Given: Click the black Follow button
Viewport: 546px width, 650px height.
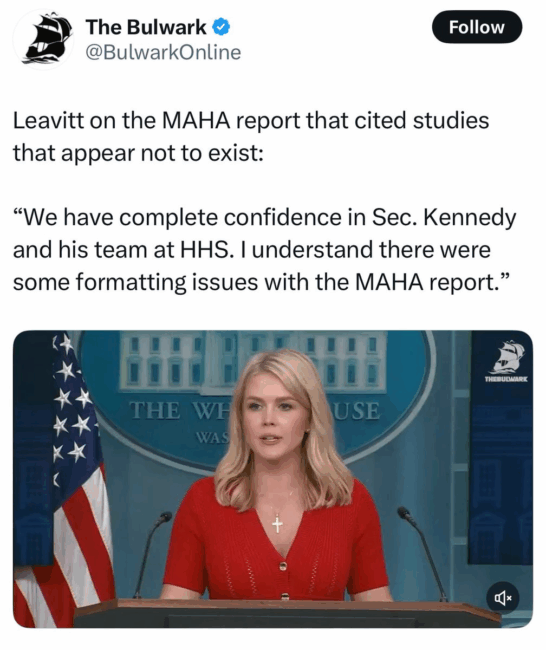Looking at the screenshot, I should [x=477, y=27].
